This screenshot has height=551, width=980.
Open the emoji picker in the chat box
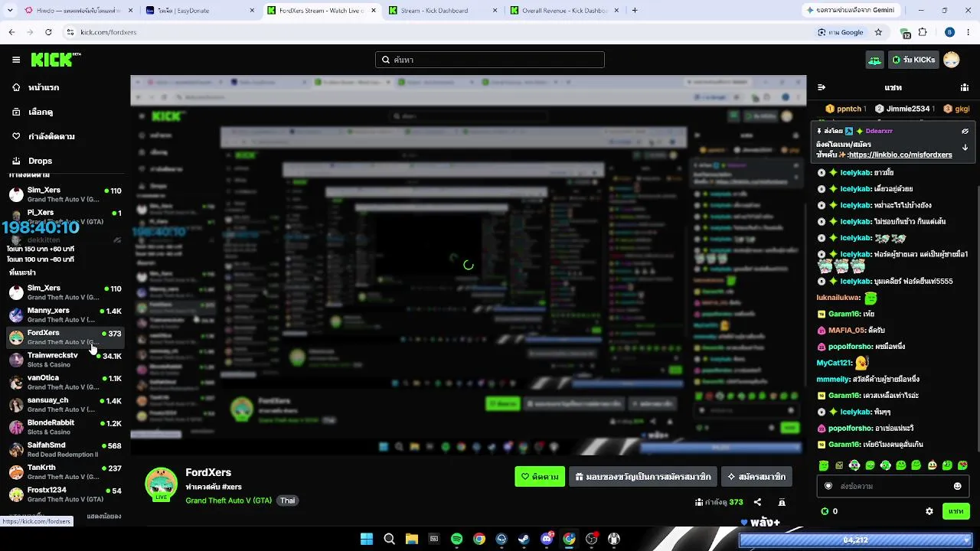tap(957, 486)
